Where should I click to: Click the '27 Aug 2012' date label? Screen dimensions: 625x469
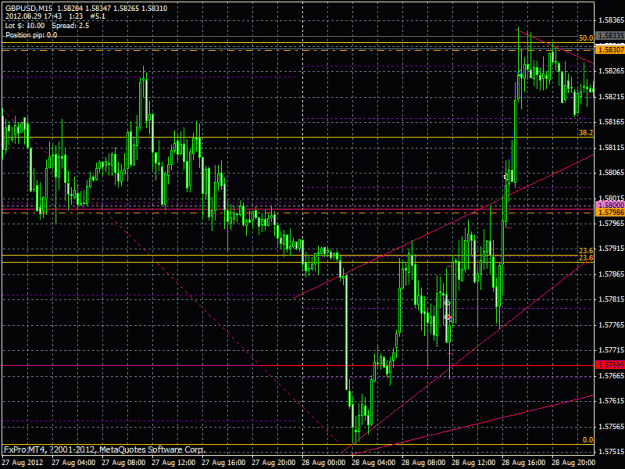[23, 463]
